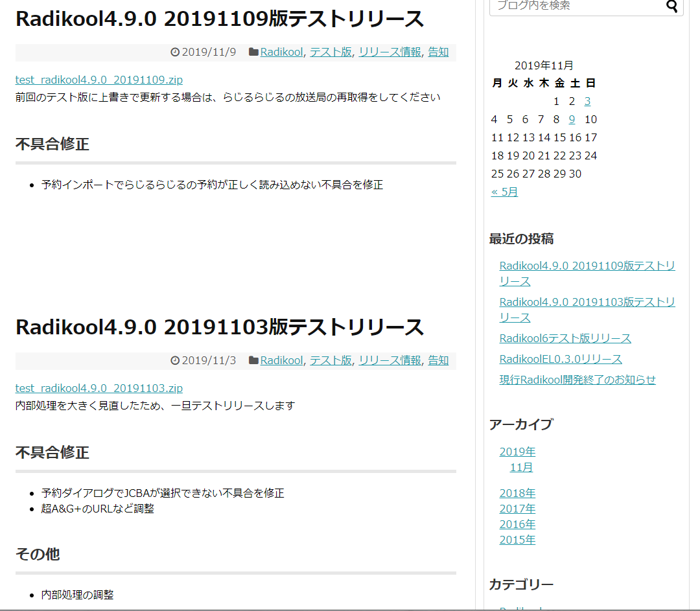Open the 2018年 archive
This screenshot has width=700, height=611.
point(517,493)
